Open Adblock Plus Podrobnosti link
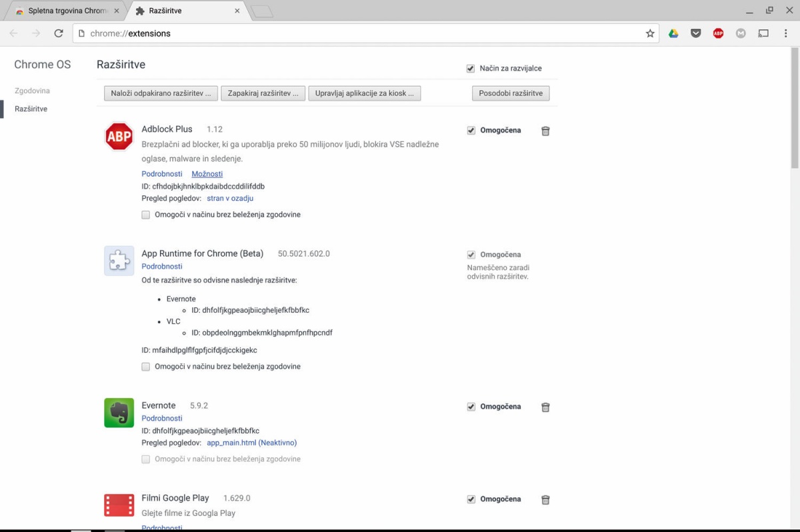800x532 pixels. click(162, 174)
